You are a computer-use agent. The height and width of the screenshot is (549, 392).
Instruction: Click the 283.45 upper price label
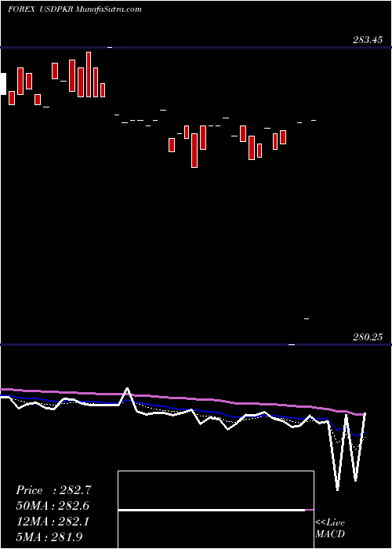point(368,40)
